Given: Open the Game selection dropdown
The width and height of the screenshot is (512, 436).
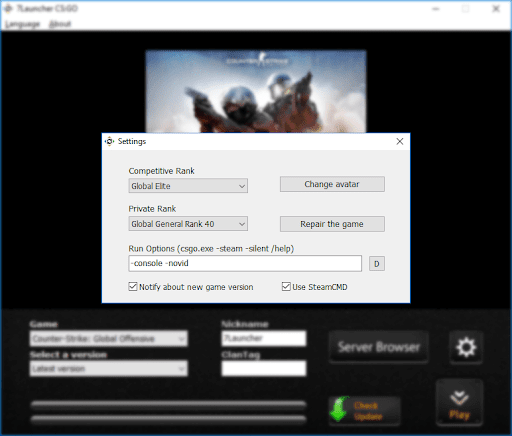Looking at the screenshot, I should click(x=109, y=339).
